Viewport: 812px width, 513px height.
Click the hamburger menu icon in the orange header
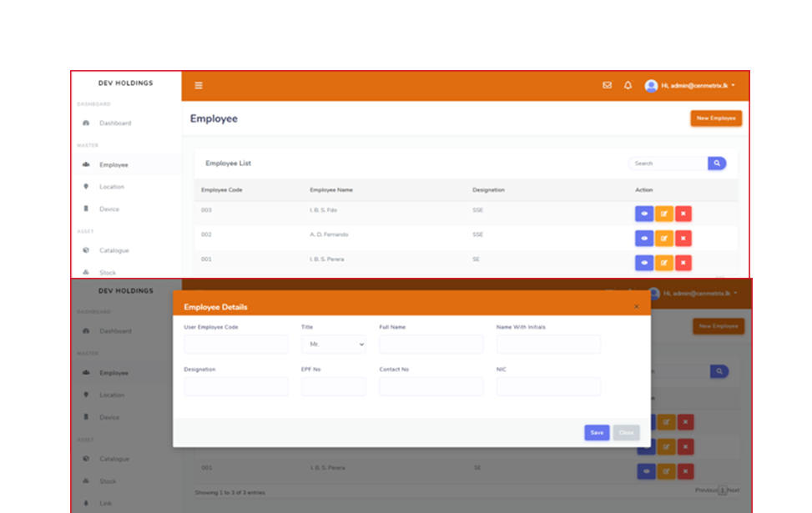tap(199, 86)
